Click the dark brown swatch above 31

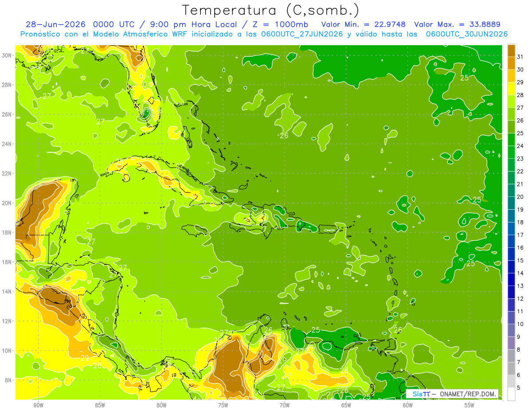point(511,51)
